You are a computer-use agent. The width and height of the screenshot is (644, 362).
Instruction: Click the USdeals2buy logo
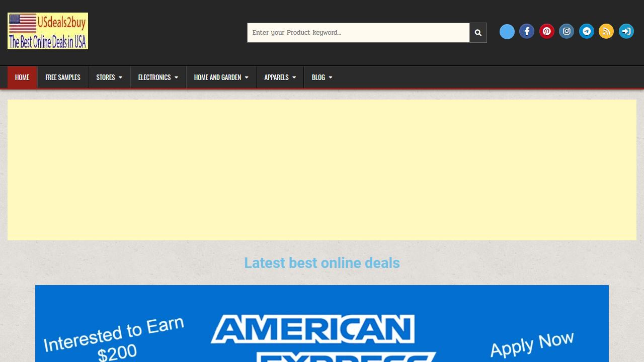47,31
